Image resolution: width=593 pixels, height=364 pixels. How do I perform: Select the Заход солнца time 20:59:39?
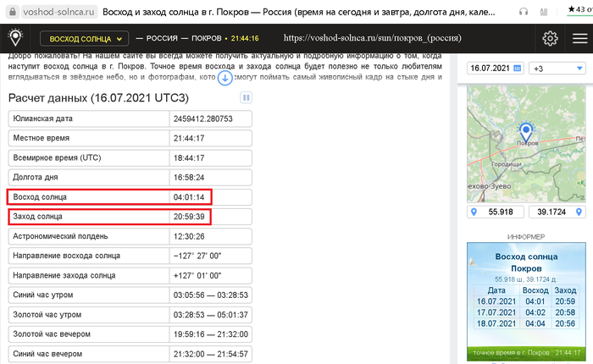[190, 217]
